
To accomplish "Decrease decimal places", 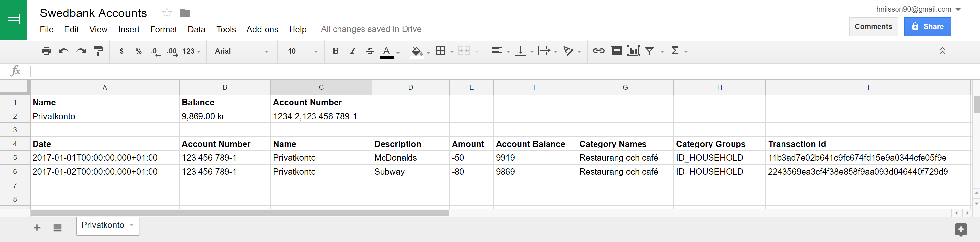I will pyautogui.click(x=155, y=51).
